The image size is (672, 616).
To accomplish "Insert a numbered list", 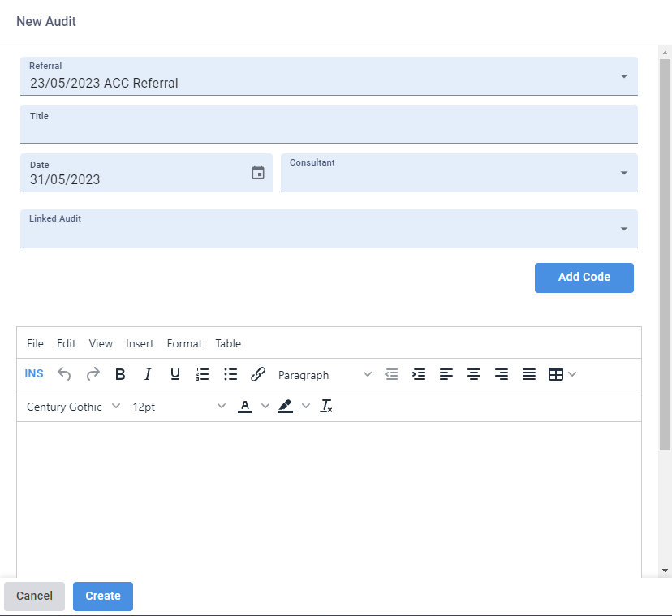I will (203, 374).
